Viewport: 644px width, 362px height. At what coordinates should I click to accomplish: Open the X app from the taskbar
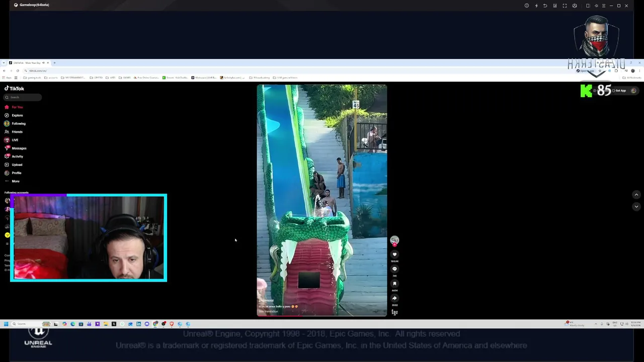[114, 324]
